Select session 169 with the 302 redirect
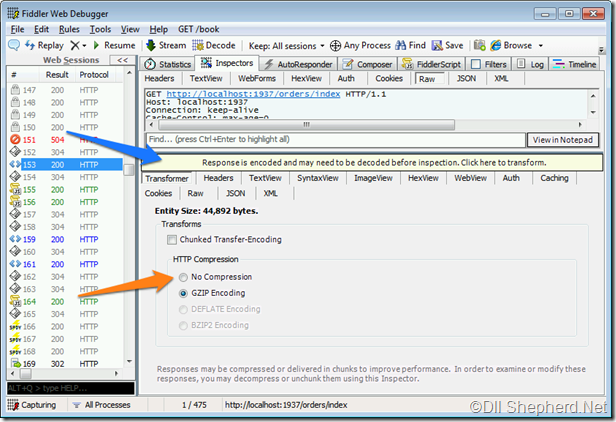 click(66, 363)
